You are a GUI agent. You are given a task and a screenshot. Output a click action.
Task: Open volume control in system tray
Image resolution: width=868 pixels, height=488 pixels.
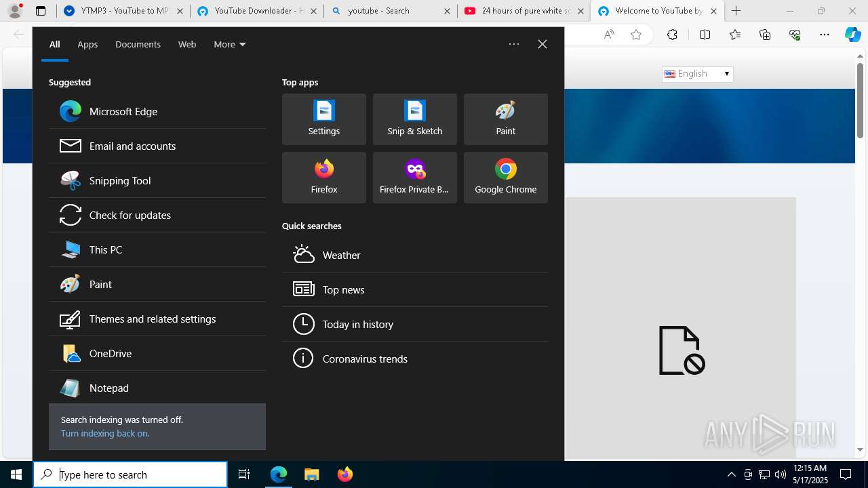(780, 474)
